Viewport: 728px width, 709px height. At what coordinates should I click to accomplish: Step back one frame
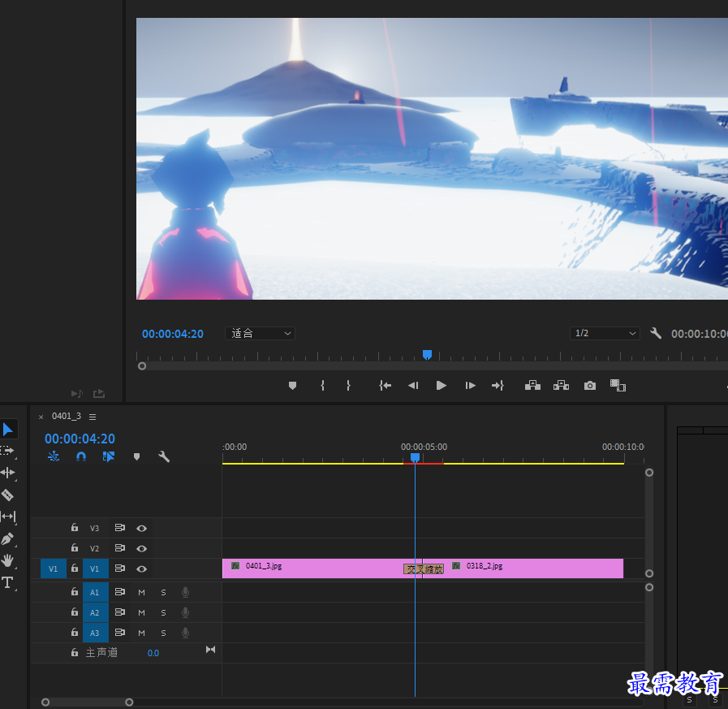pos(413,385)
